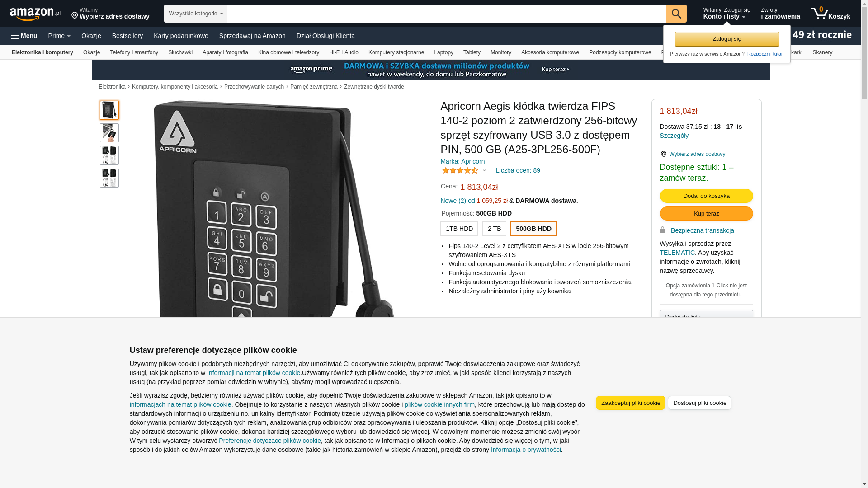The height and width of the screenshot is (488, 868).
Task: Open the Laptopy category tab
Action: [443, 52]
